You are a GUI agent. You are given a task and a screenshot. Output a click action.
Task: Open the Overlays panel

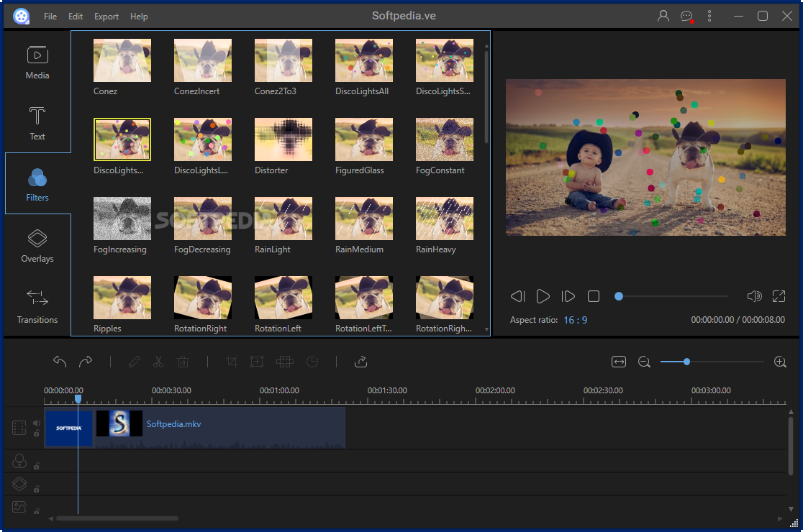point(37,246)
